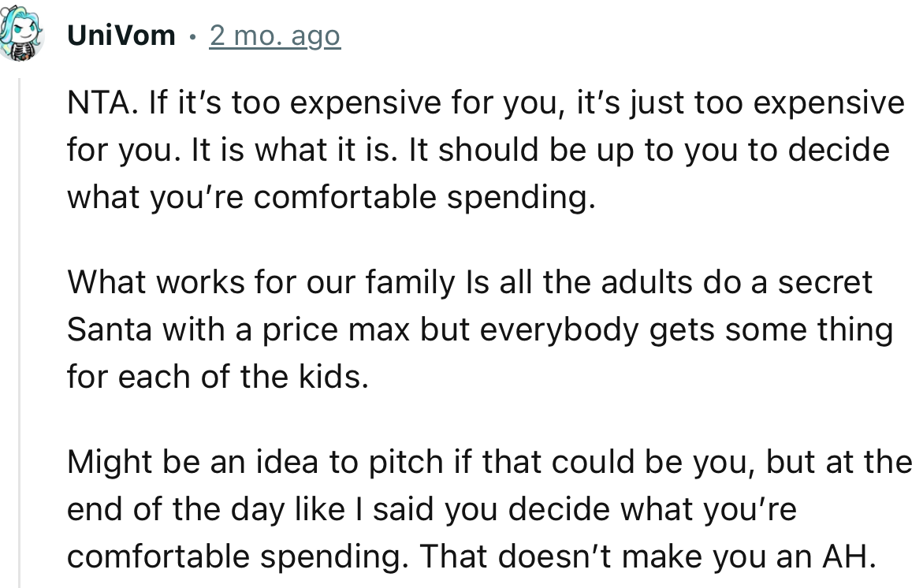Image resolution: width=923 pixels, height=588 pixels.
Task: Click the words "secret Santa" in the comment
Action: [824, 283]
